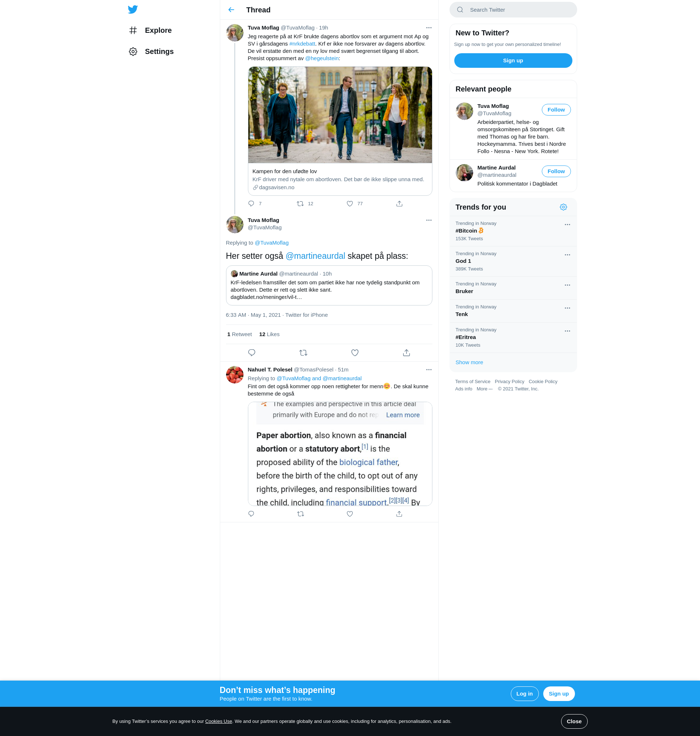The image size is (700, 736).
Task: Open more options for #Eritrea trend
Action: click(x=567, y=331)
